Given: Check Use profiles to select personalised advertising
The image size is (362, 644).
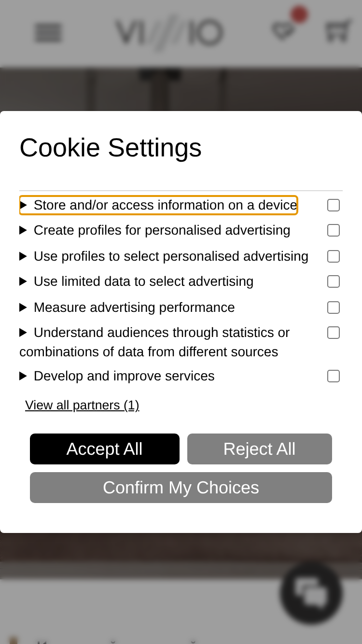Looking at the screenshot, I should [334, 256].
